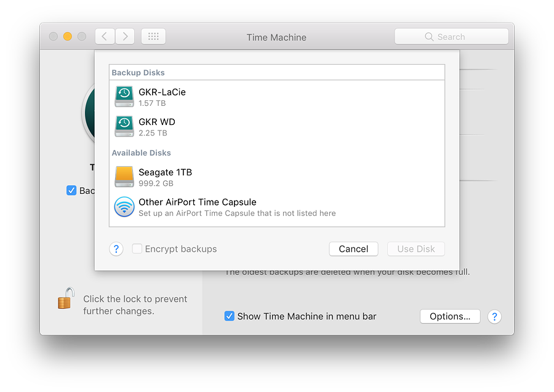The image size is (554, 392).
Task: Open help via dialog question mark button
Action: pos(116,249)
